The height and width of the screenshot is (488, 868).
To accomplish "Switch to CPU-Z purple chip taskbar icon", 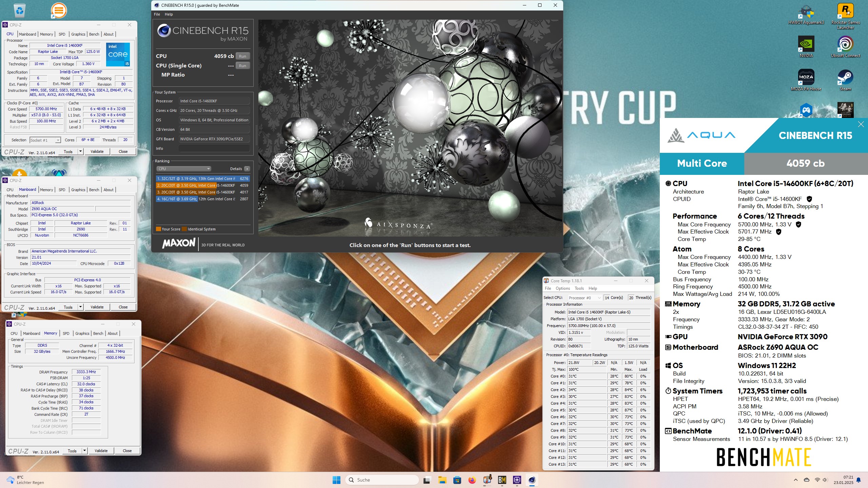I will coord(517,480).
